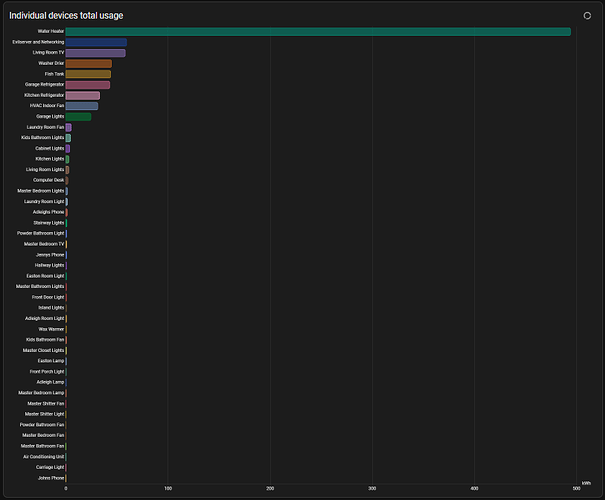The image size is (605, 500).
Task: Click the 'Master Closet Lights' label
Action: click(43, 351)
